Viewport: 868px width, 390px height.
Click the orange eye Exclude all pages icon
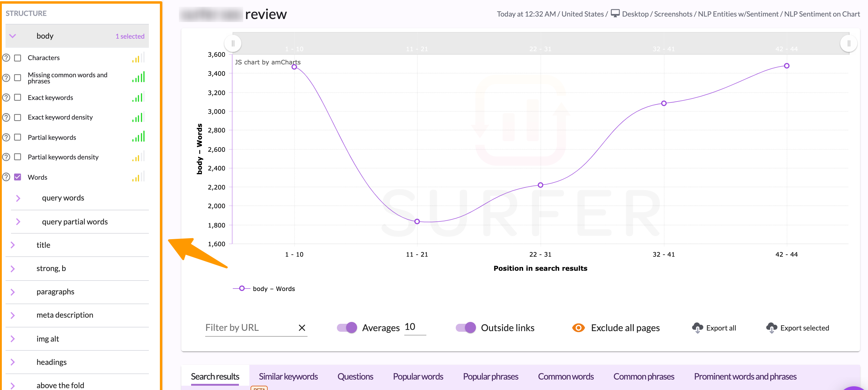pos(578,327)
